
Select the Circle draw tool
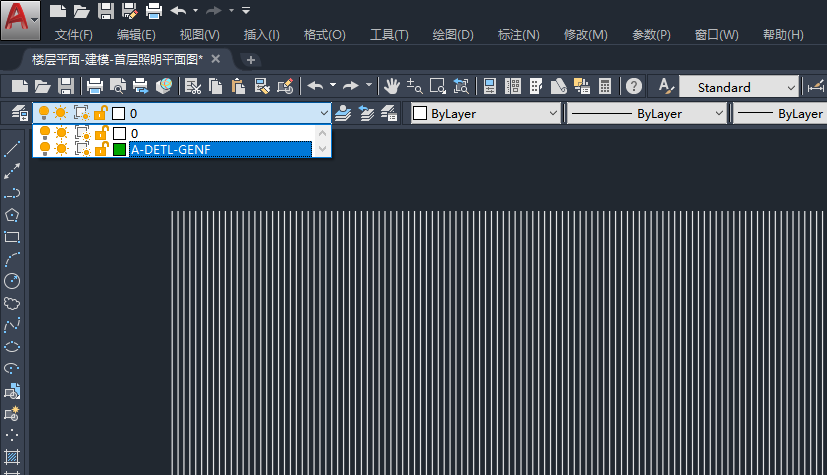(x=12, y=281)
